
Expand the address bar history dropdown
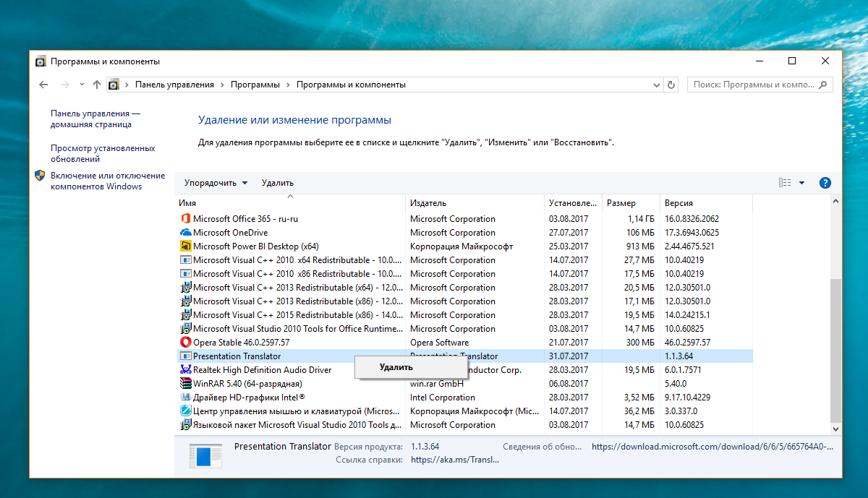click(x=656, y=85)
